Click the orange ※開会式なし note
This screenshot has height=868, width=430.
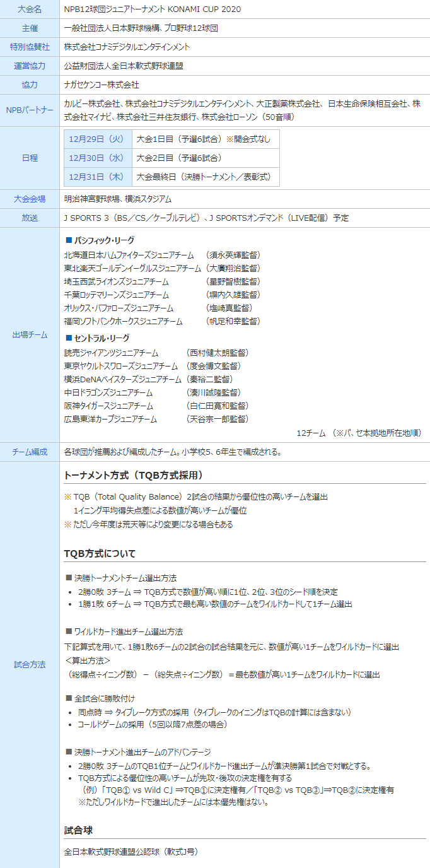pos(249,139)
